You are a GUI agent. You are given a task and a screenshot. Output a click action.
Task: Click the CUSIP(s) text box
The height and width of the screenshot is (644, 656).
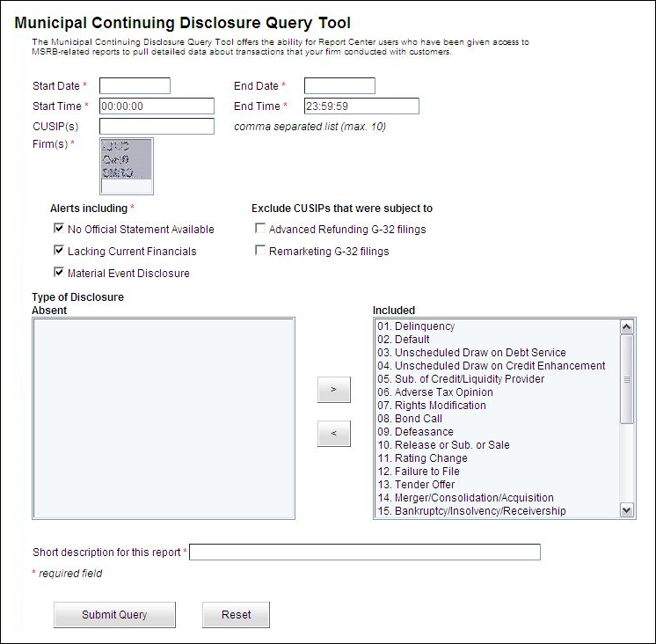click(157, 127)
